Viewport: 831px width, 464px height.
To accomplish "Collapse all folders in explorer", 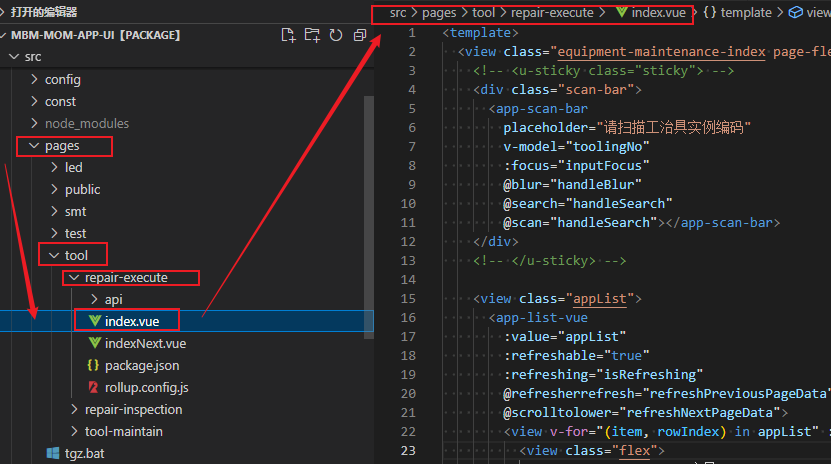I will point(358,35).
